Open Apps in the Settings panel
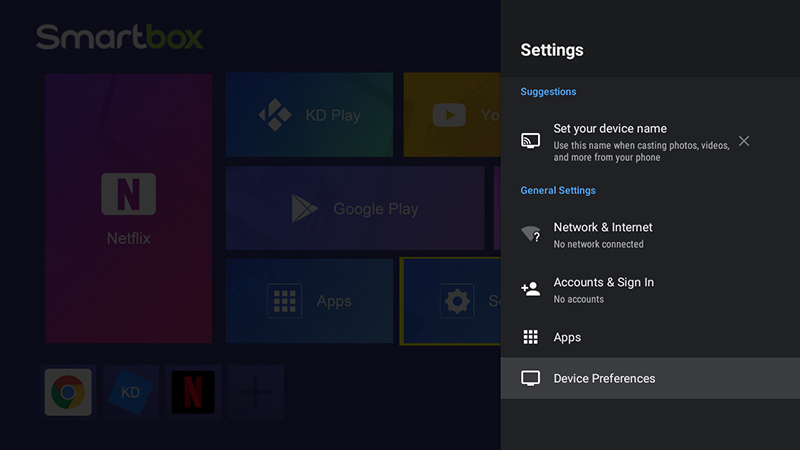The height and width of the screenshot is (450, 800). click(650, 337)
